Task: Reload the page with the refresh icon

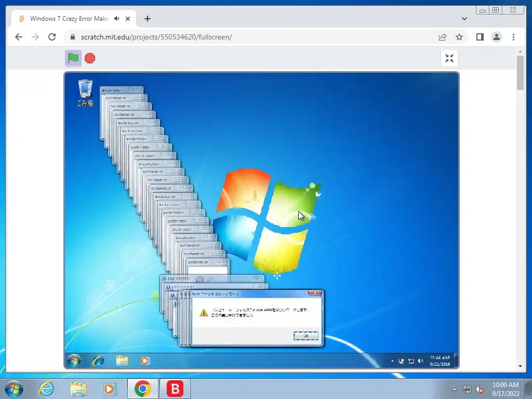Action: pyautogui.click(x=52, y=37)
